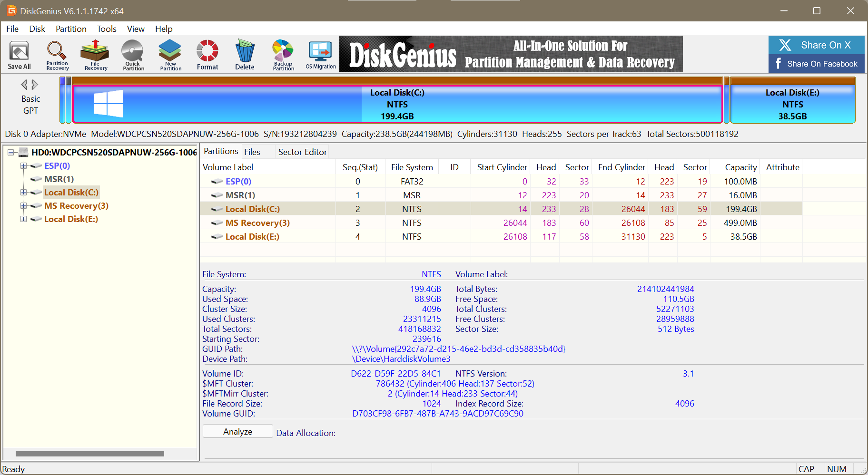Open the Partition Recovery tool
Viewport: 868px width, 475px height.
57,55
